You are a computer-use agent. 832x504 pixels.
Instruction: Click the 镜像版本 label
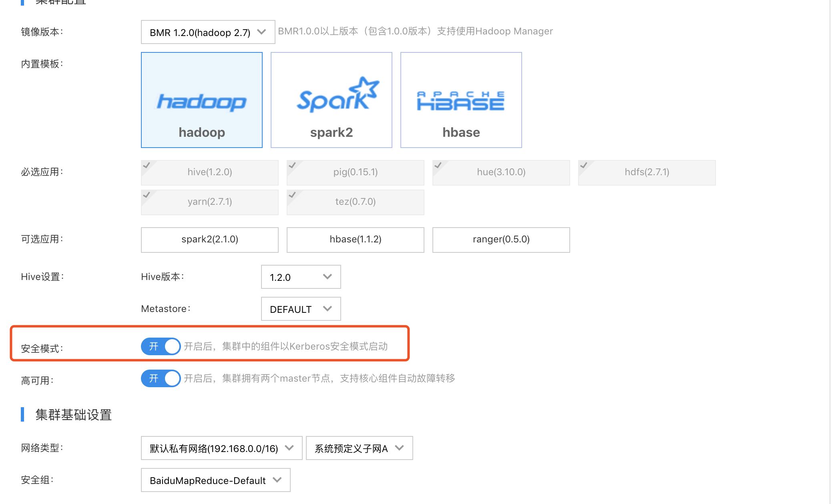[x=42, y=32]
